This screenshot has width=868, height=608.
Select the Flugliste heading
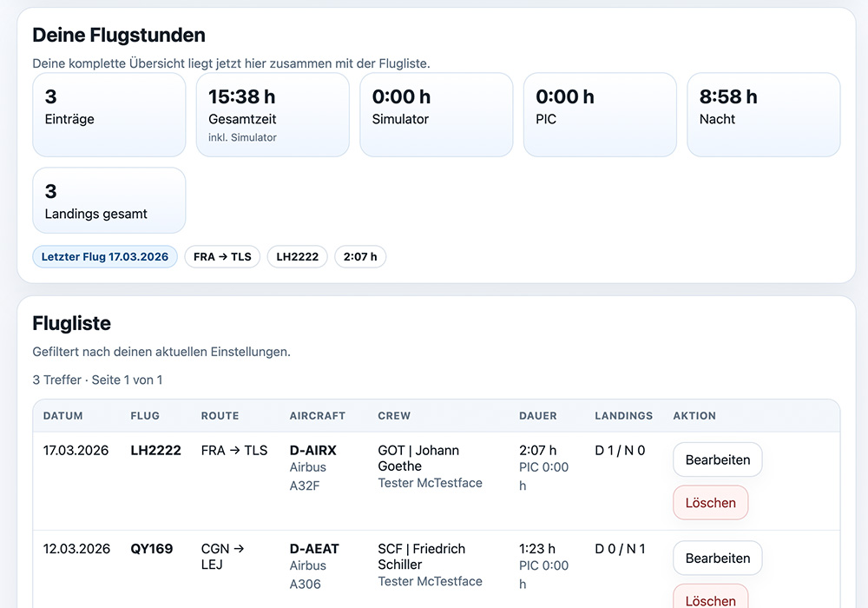pyautogui.click(x=71, y=322)
